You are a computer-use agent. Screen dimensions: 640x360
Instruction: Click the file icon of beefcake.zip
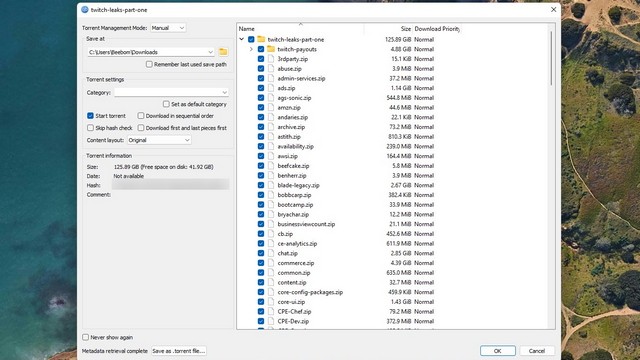click(x=271, y=166)
